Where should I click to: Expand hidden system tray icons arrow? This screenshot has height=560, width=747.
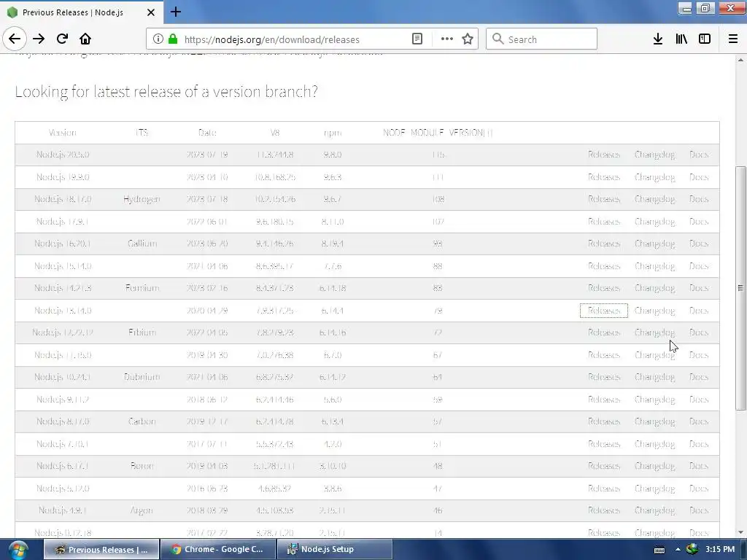point(678,550)
